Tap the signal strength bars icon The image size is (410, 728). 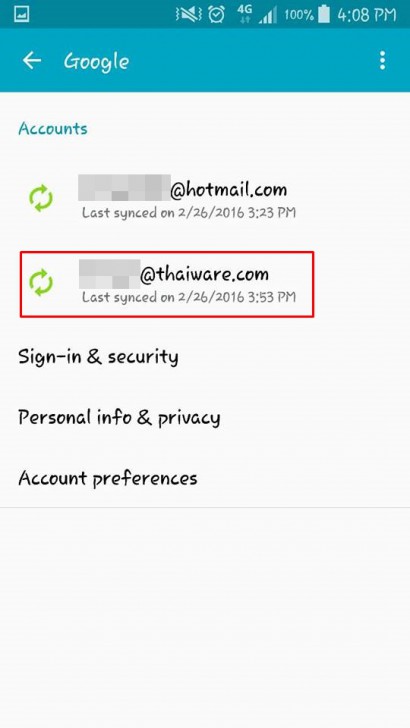click(268, 16)
